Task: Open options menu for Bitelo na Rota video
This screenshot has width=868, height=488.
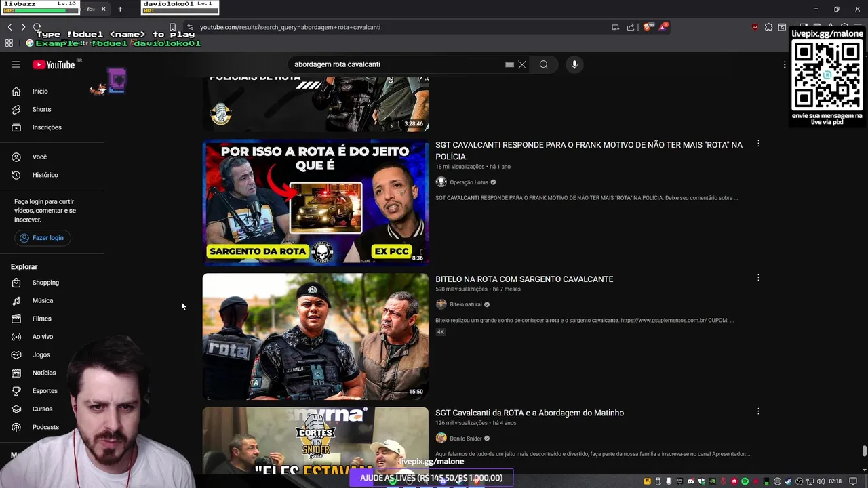Action: point(758,278)
